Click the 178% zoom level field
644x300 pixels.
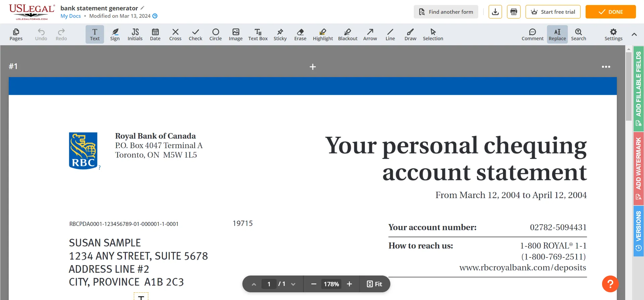(331, 284)
